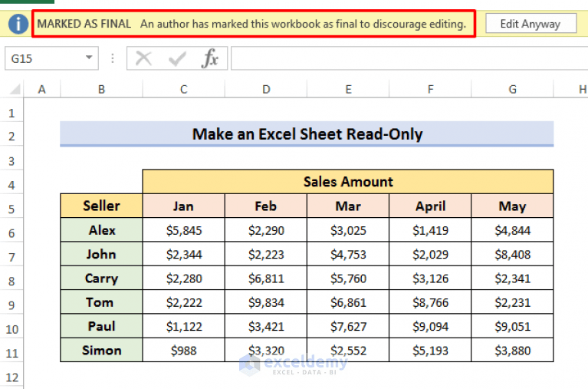Click the cell with $2,290
The width and height of the screenshot is (588, 389).
(266, 230)
